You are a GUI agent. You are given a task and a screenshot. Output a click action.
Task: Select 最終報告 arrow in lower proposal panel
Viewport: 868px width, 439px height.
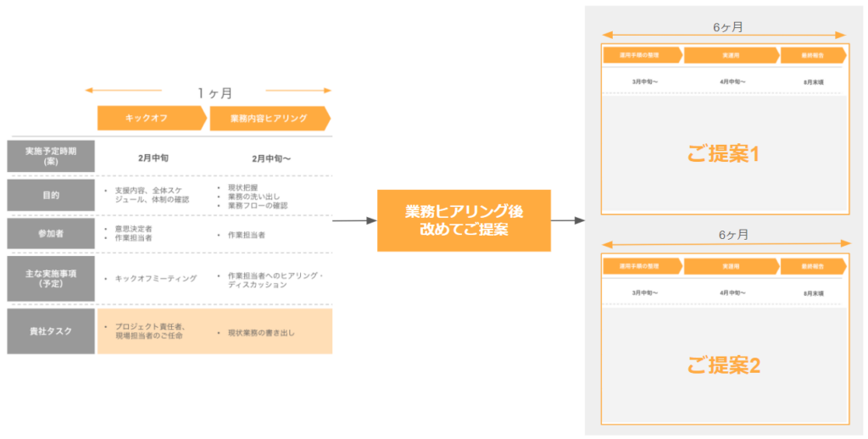[x=812, y=266]
